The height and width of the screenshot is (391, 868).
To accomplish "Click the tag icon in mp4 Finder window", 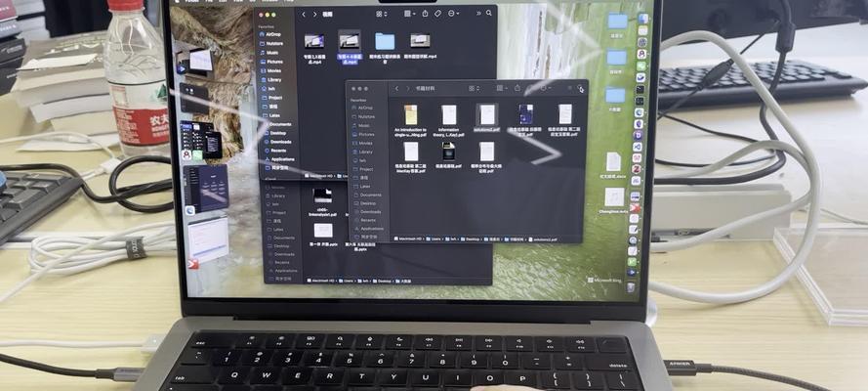I will (x=437, y=13).
